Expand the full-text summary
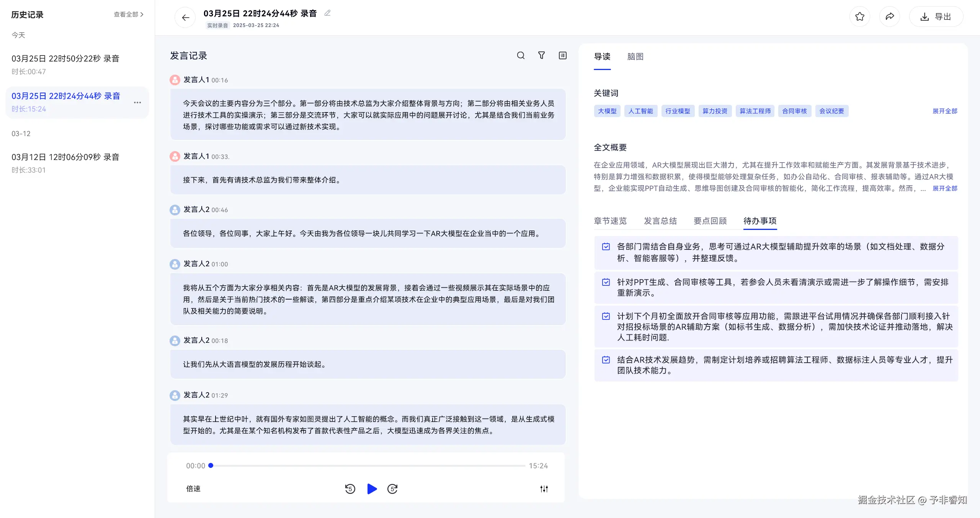980x518 pixels. click(945, 189)
